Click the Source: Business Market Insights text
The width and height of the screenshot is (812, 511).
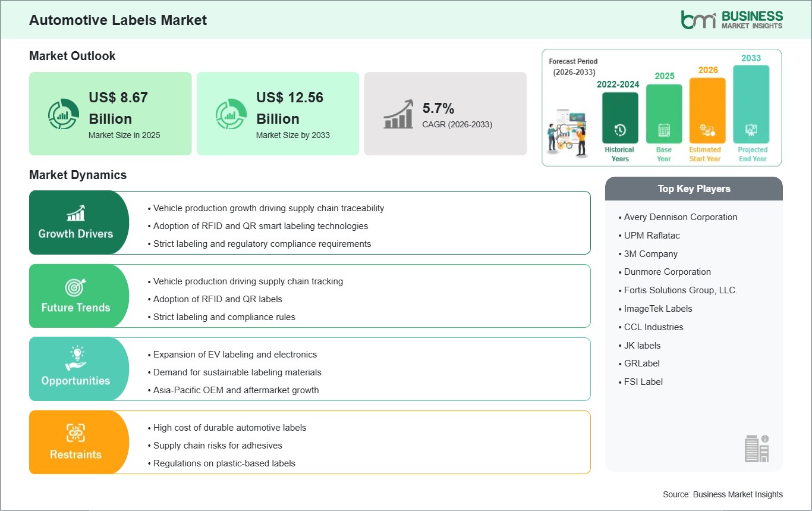[722, 494]
